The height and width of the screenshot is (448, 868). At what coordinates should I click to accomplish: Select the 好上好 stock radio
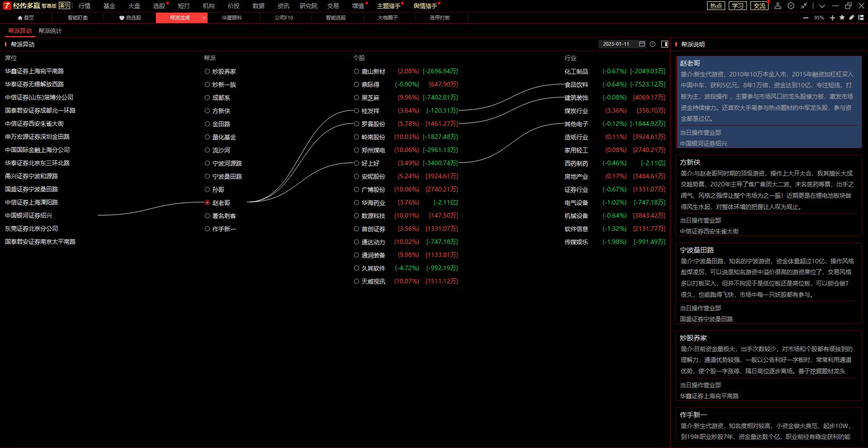tap(356, 163)
